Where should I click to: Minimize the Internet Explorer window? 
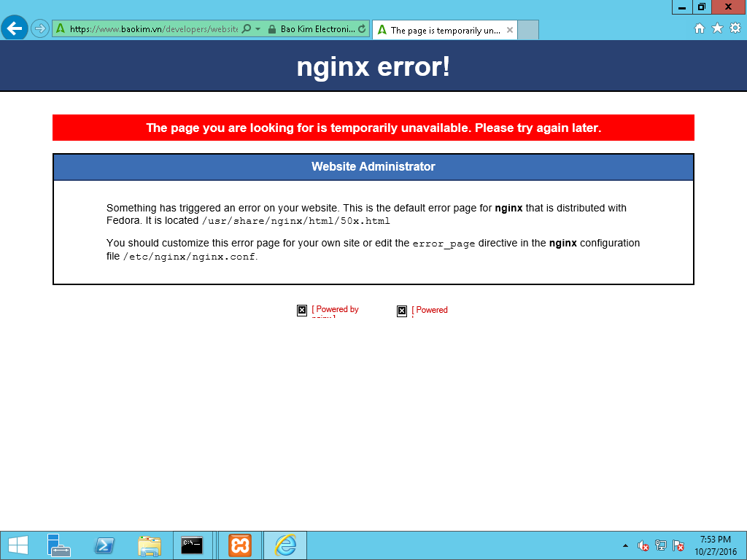682,7
